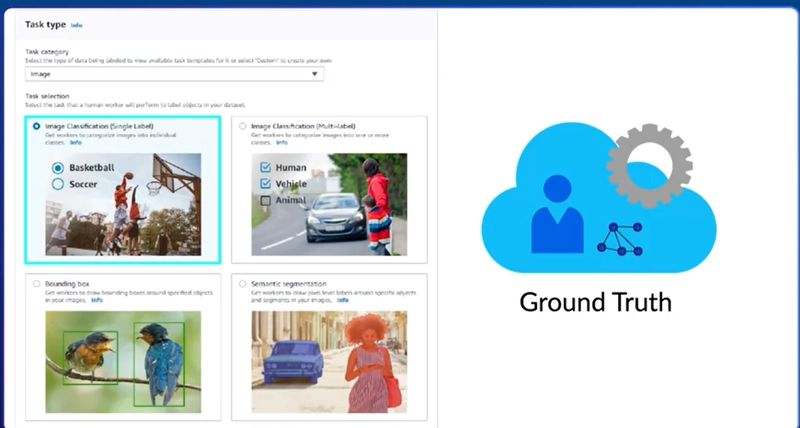
Task: Open Info link in Bounding box card
Action: (x=97, y=300)
